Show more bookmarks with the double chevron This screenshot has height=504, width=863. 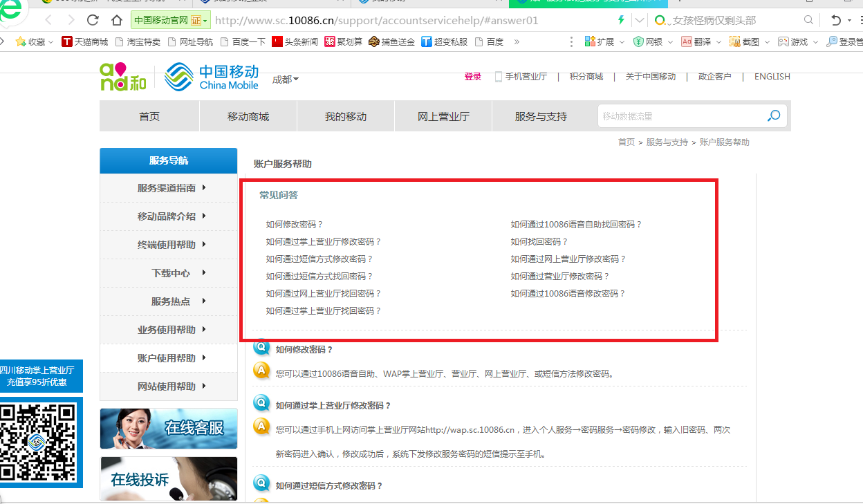(x=517, y=41)
